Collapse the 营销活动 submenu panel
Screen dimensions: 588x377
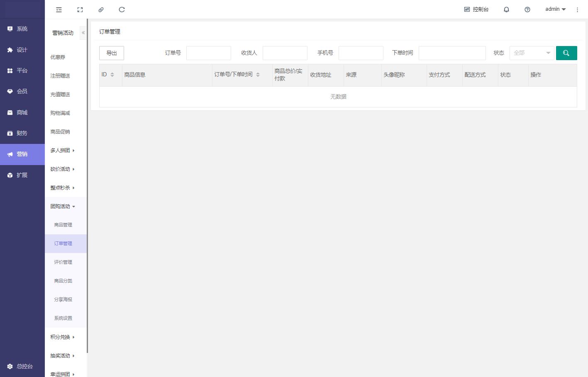83,33
